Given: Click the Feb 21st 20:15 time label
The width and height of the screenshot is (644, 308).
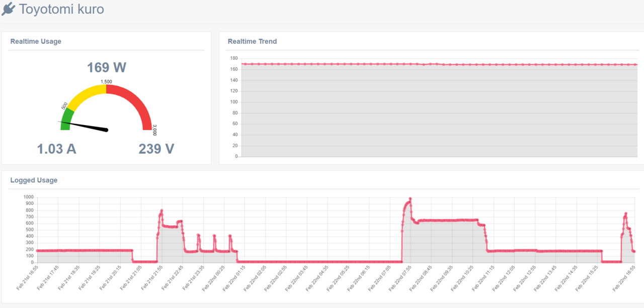Looking at the screenshot, I should click(x=111, y=278).
